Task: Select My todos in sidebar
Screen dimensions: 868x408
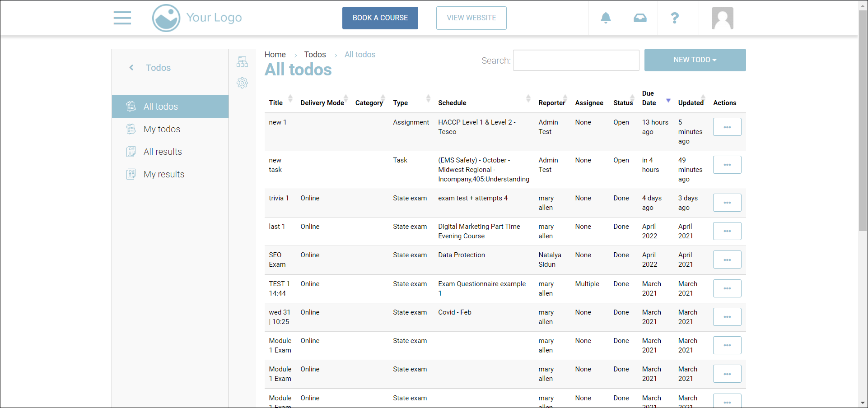Action: (162, 129)
